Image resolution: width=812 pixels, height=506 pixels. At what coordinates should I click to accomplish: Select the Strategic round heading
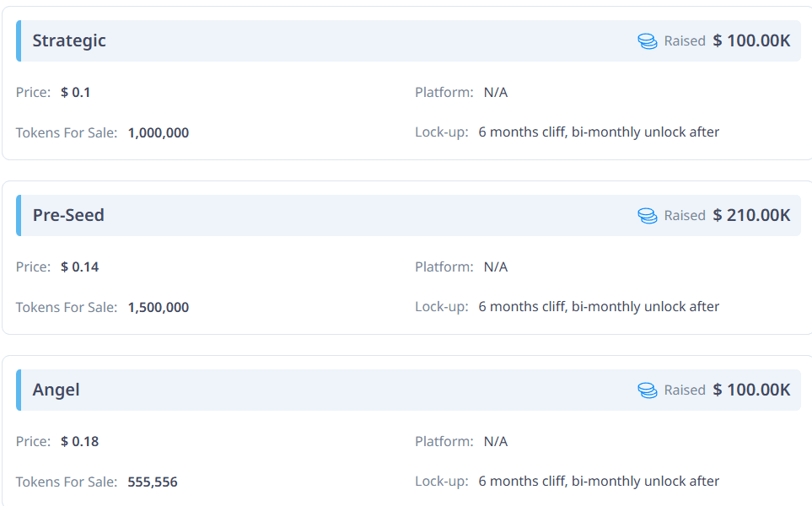tap(69, 41)
